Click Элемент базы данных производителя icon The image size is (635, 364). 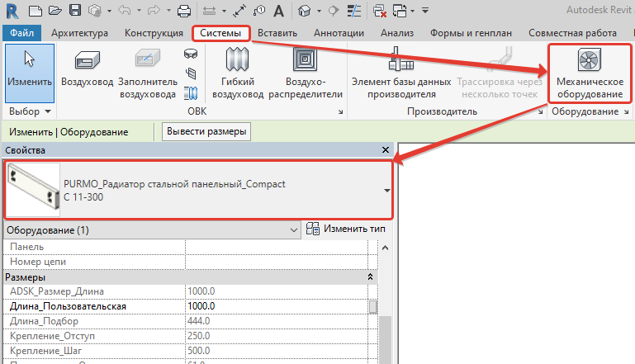point(400,72)
